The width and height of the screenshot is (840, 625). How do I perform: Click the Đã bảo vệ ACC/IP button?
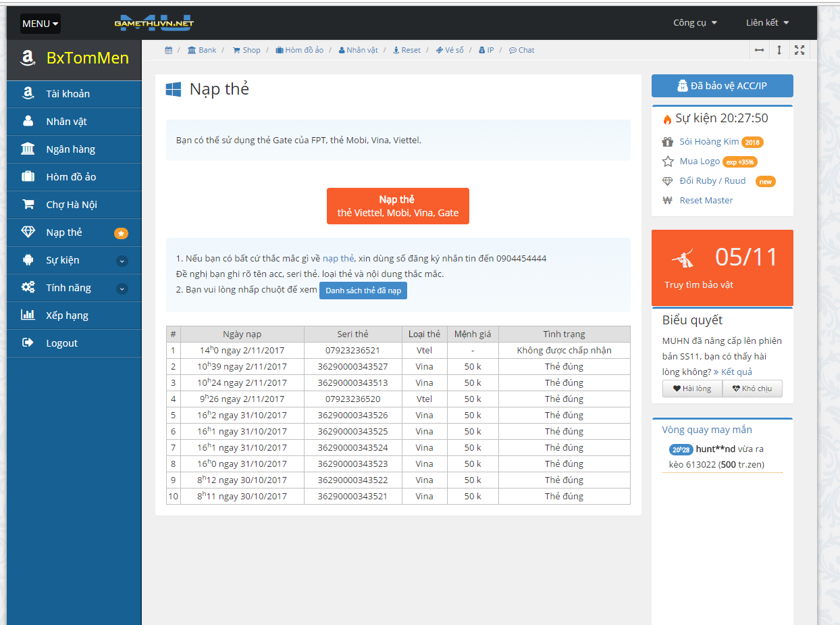(x=722, y=86)
